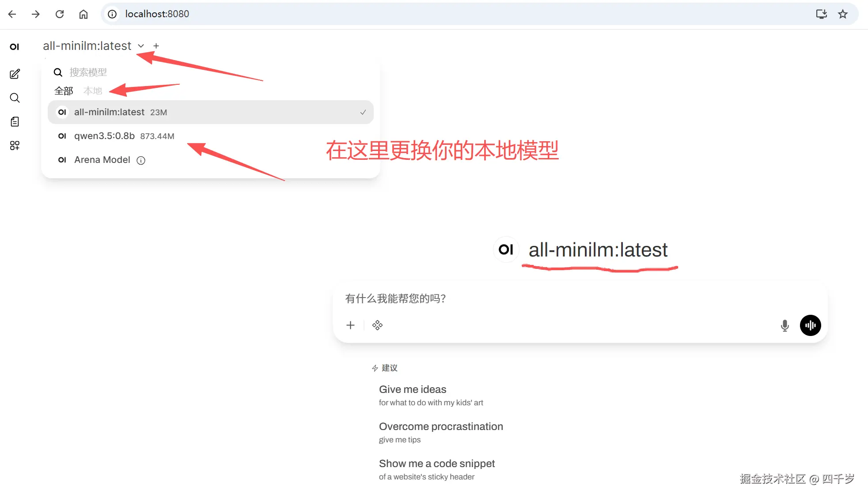Image resolution: width=868 pixels, height=498 pixels.
Task: Add another model with plus button
Action: coord(156,46)
